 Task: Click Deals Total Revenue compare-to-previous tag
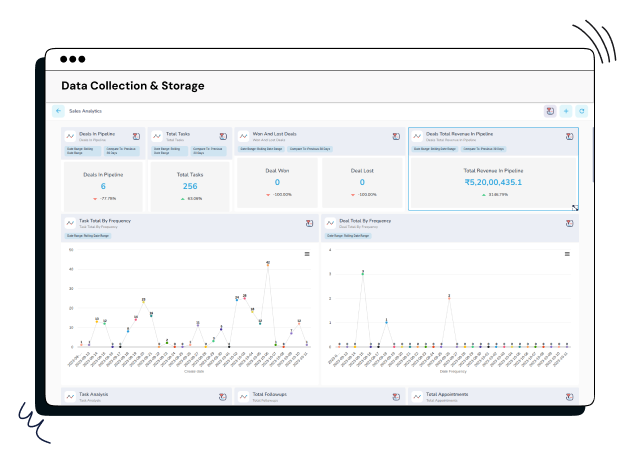click(x=483, y=149)
